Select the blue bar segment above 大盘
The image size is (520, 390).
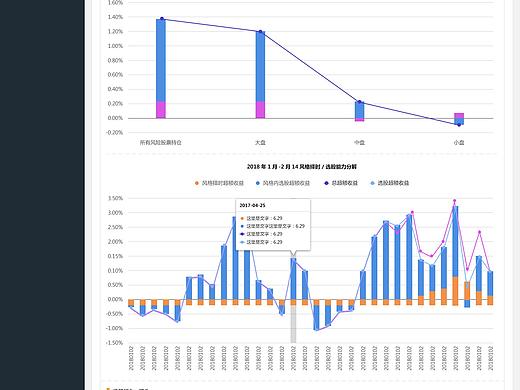coord(260,67)
